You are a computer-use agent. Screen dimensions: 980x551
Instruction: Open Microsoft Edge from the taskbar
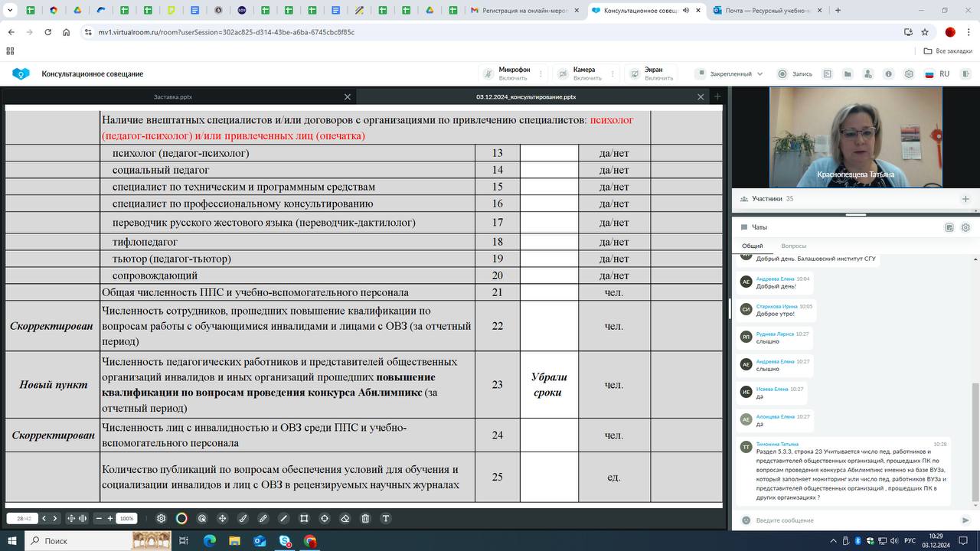[x=210, y=540]
